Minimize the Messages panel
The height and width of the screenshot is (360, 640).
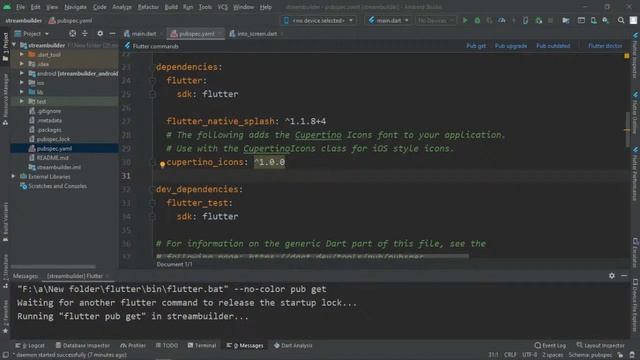tap(624, 276)
